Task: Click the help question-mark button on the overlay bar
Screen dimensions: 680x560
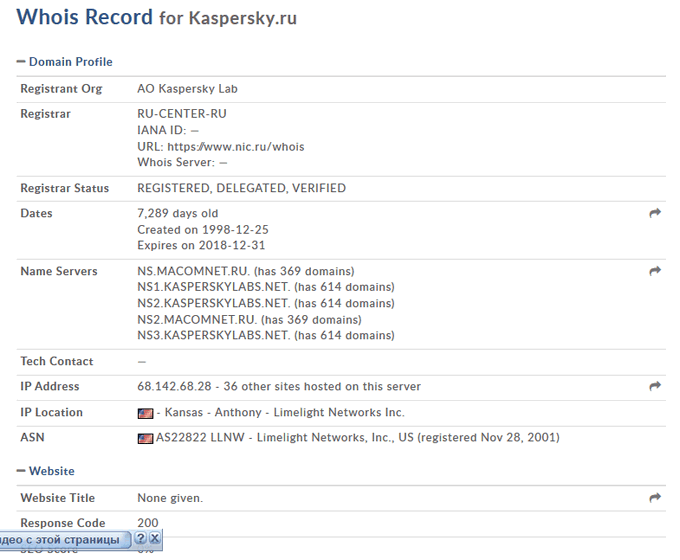Action: click(x=140, y=539)
